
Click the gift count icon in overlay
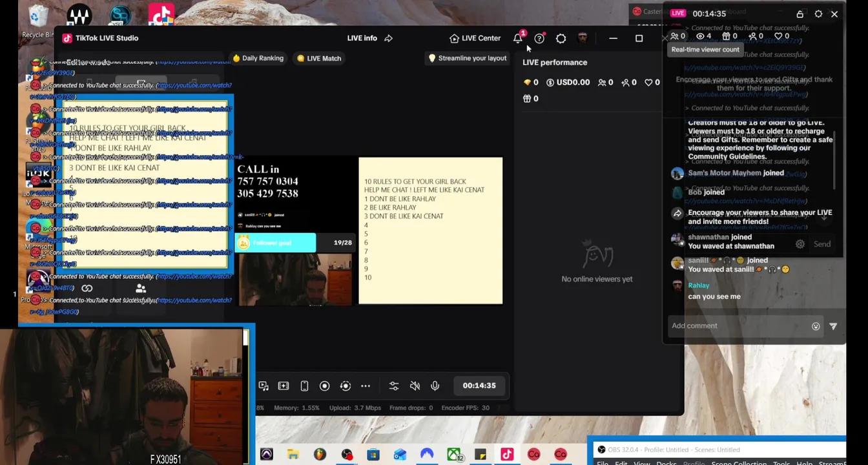[730, 36]
